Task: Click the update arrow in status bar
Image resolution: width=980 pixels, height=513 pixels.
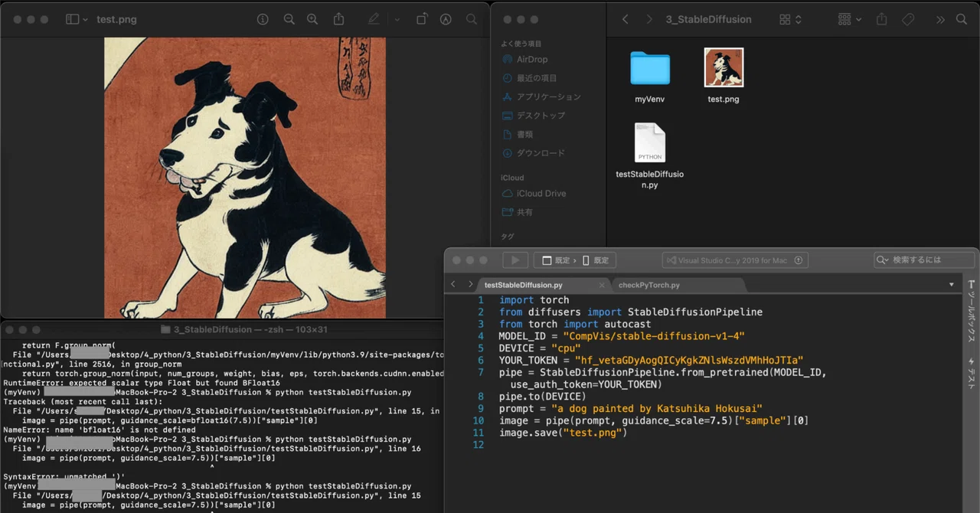Action: coord(799,260)
